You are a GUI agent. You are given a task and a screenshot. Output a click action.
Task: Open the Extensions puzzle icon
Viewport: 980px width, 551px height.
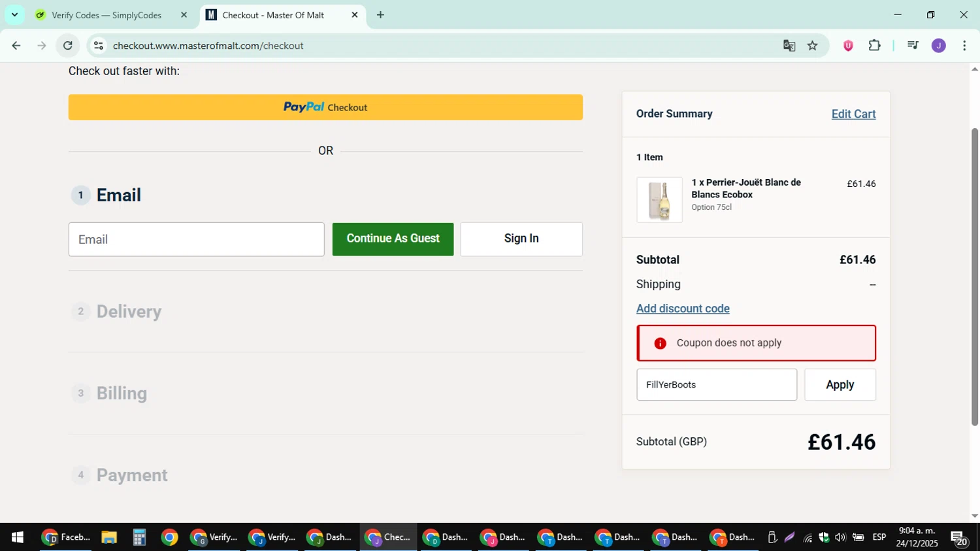[x=874, y=46]
